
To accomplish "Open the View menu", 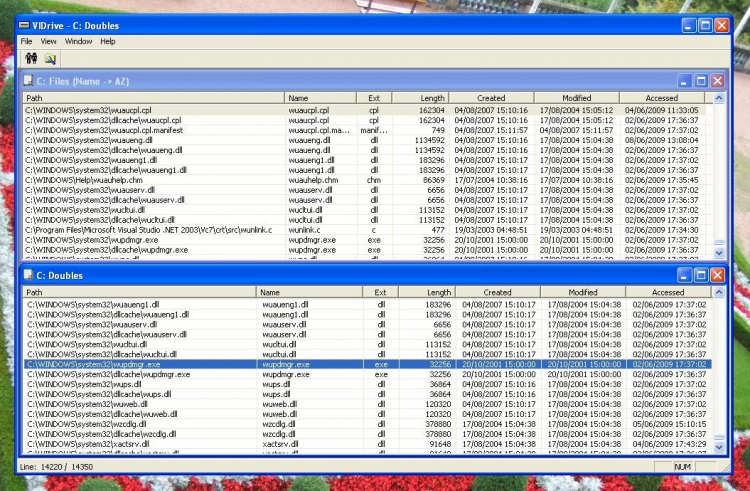I will [x=48, y=41].
